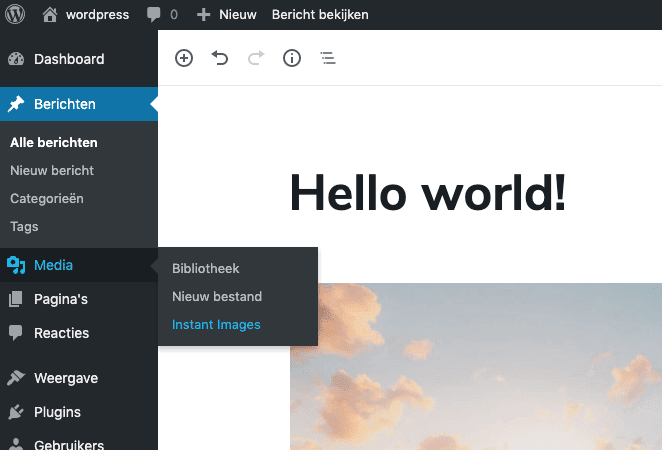Click the Pagina's pages icon
This screenshot has width=662, height=450.
pos(16,299)
